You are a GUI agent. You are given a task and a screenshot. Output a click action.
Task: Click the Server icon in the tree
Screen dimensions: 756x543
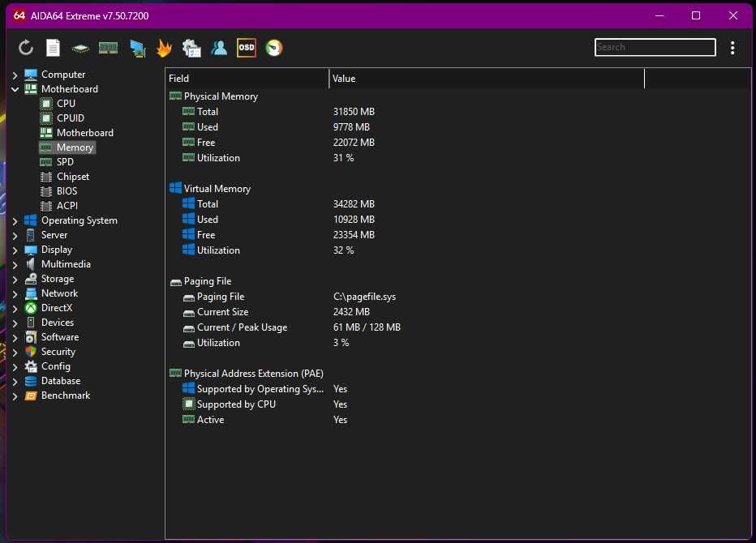pos(30,235)
